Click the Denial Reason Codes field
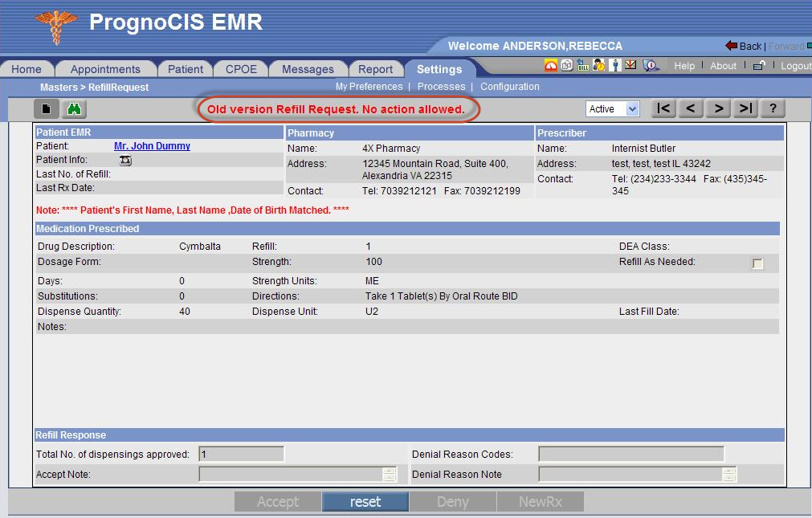Screen dimensions: 812x518 631,455
